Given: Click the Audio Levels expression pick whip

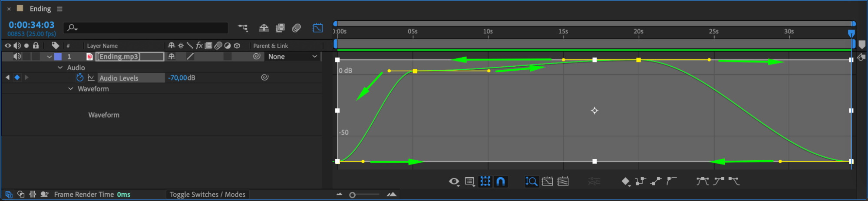Looking at the screenshot, I should (x=264, y=78).
